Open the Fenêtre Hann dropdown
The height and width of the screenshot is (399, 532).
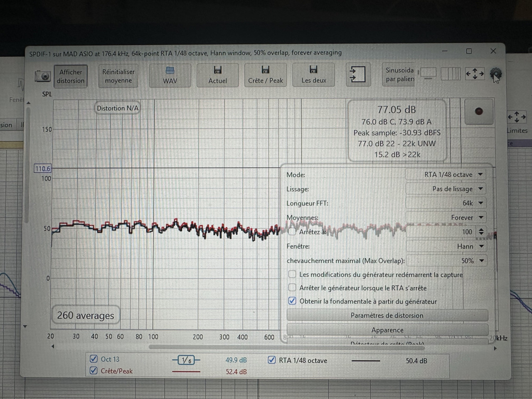(445, 246)
